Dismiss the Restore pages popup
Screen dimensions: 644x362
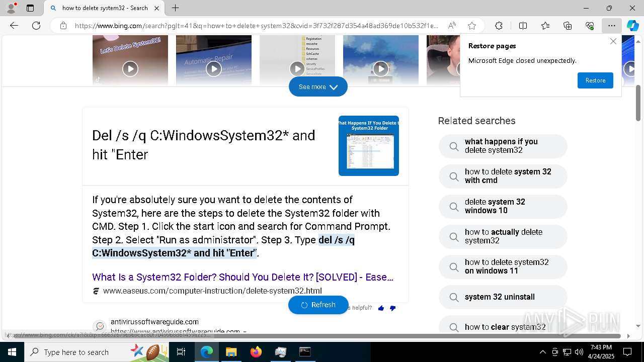pos(613,41)
